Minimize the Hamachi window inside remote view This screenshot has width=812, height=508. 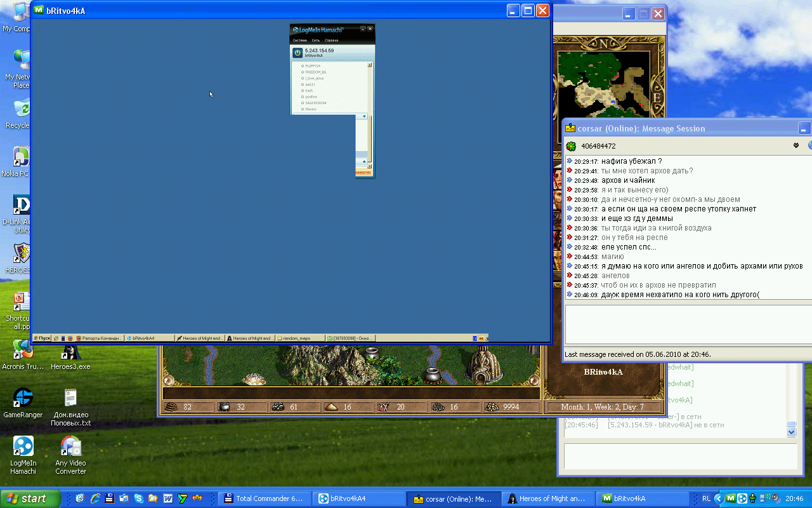[363, 29]
